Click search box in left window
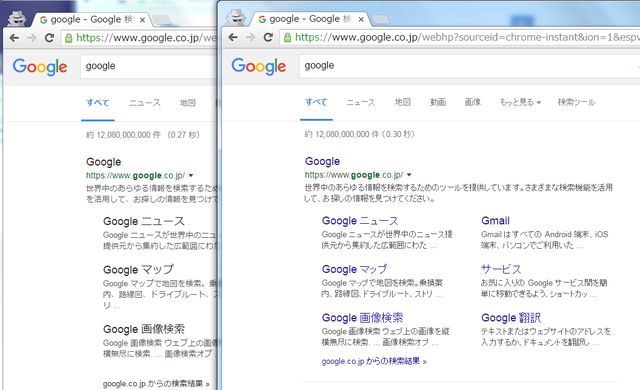The width and height of the screenshot is (640, 390). pyautogui.click(x=150, y=66)
